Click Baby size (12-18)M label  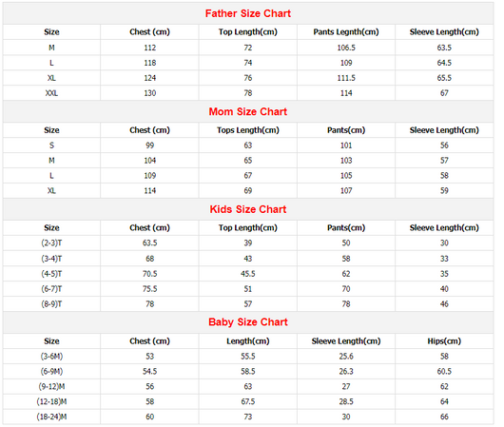[51, 401]
